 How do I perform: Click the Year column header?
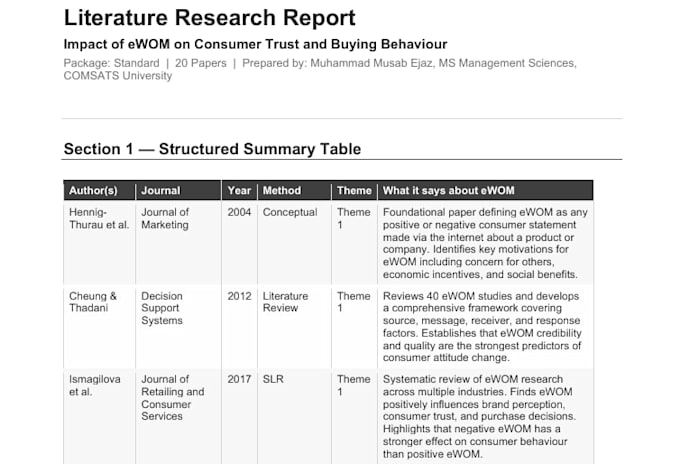click(x=239, y=190)
